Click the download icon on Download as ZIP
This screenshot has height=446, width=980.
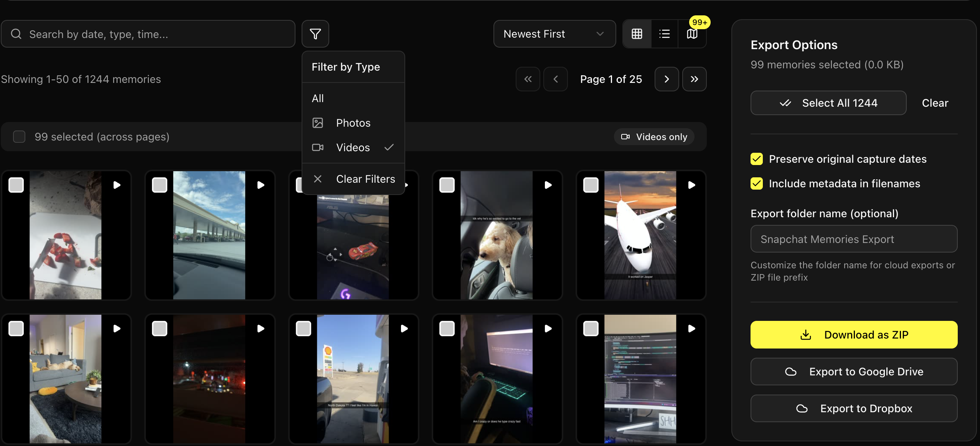click(805, 334)
